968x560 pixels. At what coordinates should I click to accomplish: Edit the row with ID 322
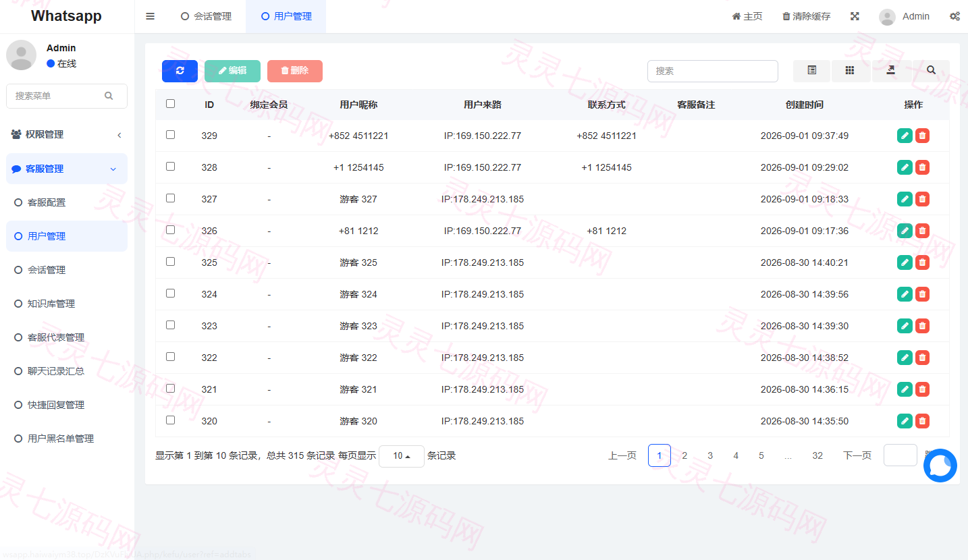905,358
